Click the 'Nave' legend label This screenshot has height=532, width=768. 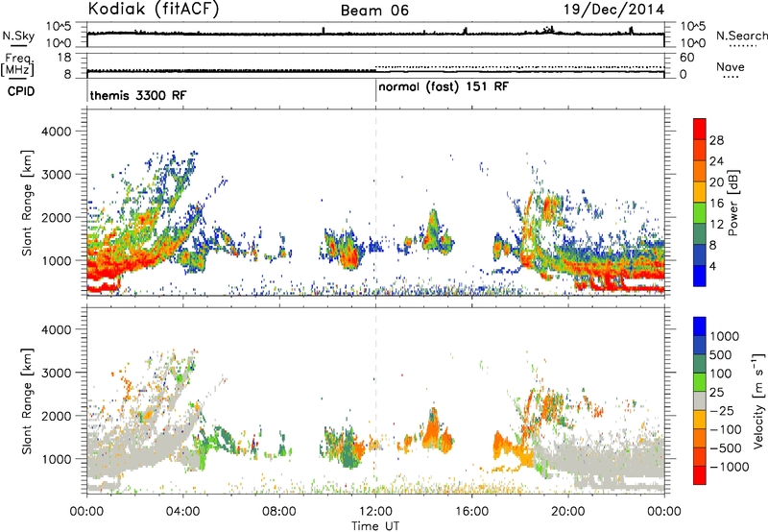[731, 67]
